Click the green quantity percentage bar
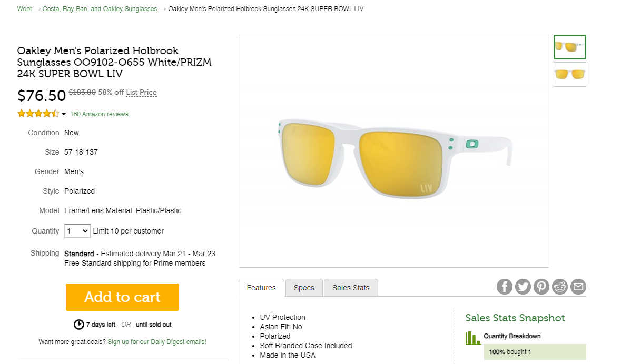Viewport: 621px width, 364px height. click(x=535, y=351)
